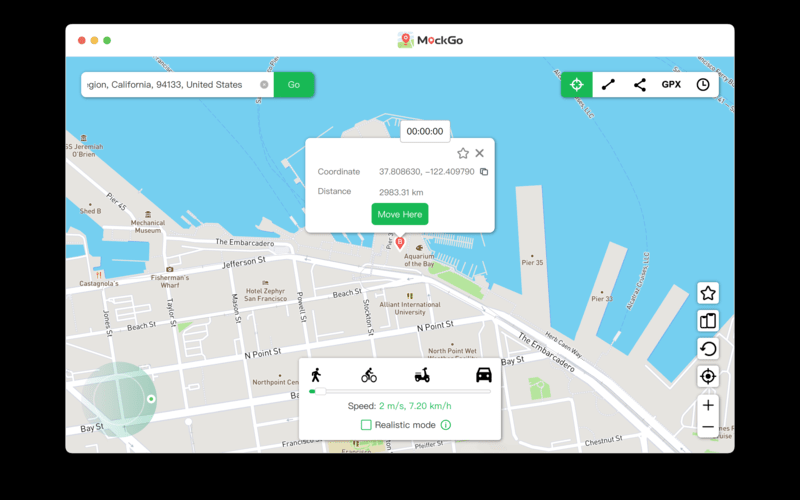The width and height of the screenshot is (800, 500).
Task: Click the speed slider track
Action: click(400, 392)
